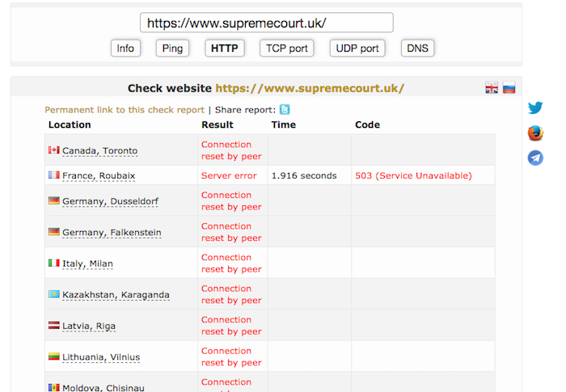566x392 pixels.
Task: Click the URL input field
Action: point(266,23)
